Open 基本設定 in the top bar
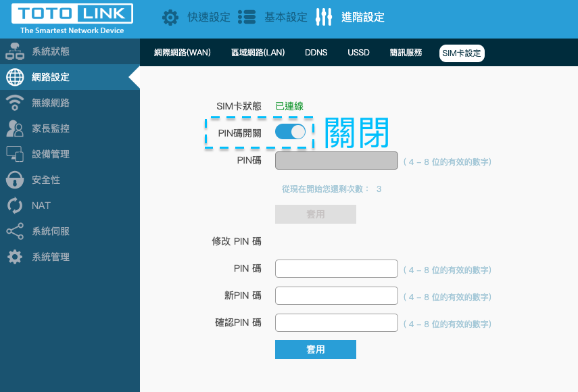 (x=286, y=17)
